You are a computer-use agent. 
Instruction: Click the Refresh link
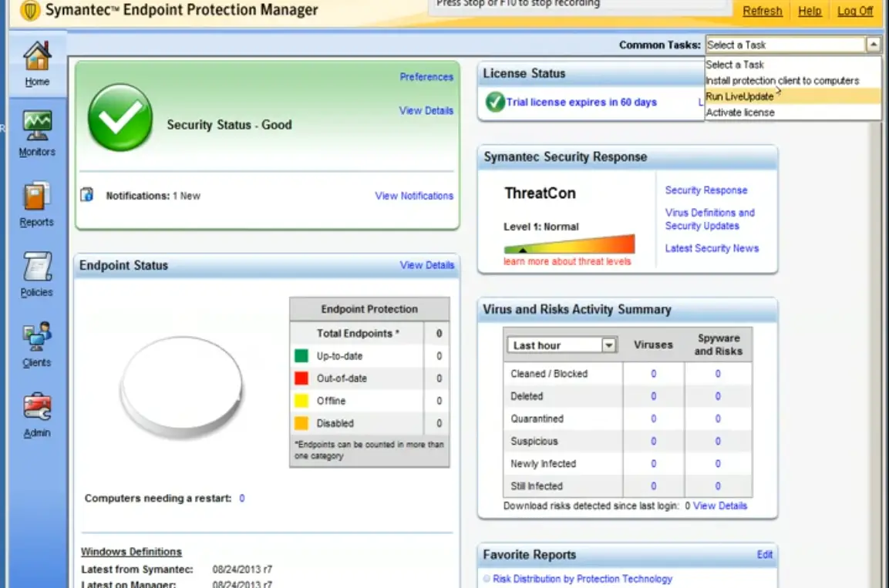click(763, 11)
